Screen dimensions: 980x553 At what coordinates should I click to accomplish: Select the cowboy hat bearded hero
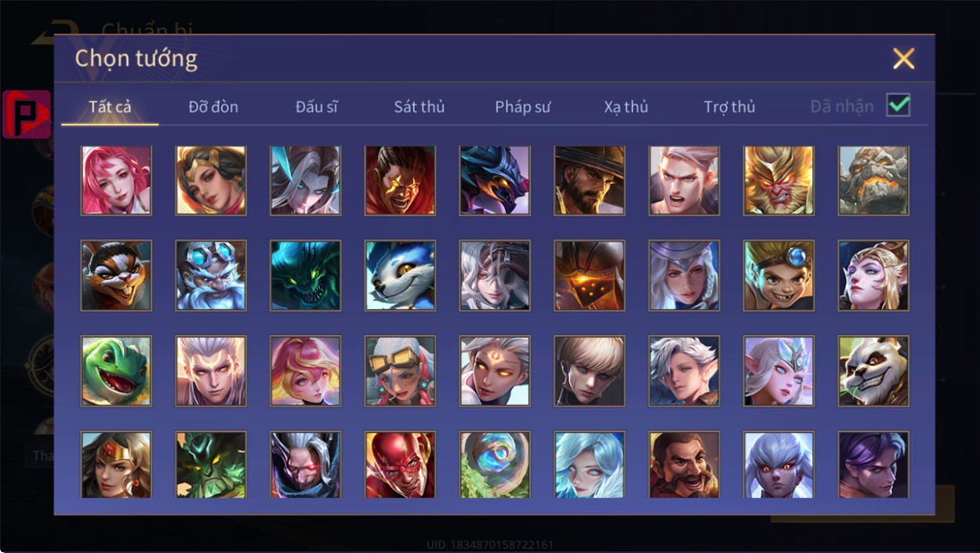click(x=590, y=180)
